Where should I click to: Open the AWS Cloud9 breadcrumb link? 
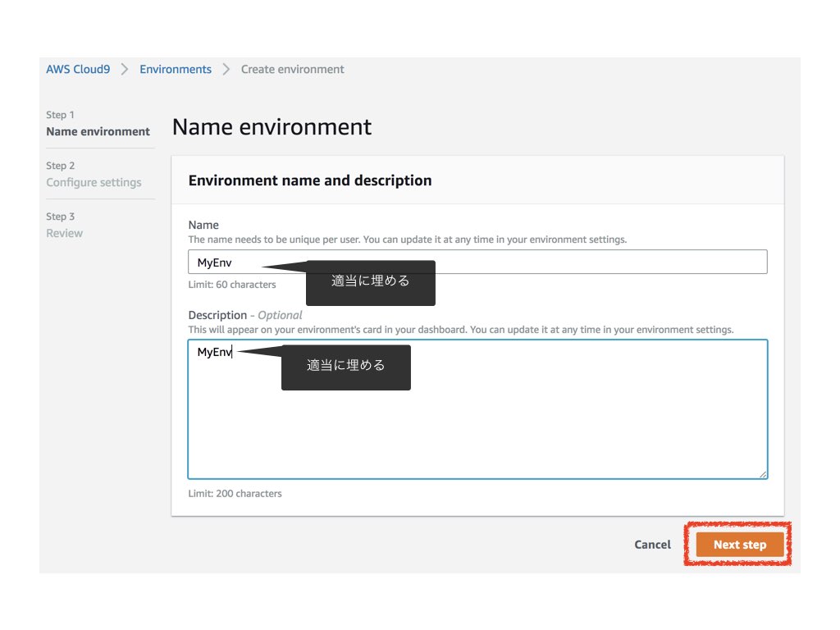pyautogui.click(x=78, y=69)
